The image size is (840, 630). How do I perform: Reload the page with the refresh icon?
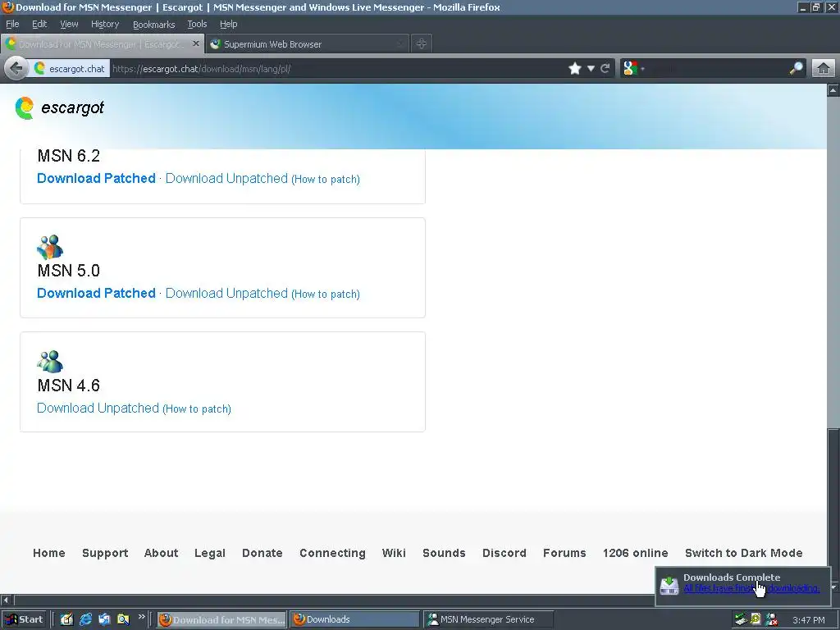pyautogui.click(x=605, y=68)
